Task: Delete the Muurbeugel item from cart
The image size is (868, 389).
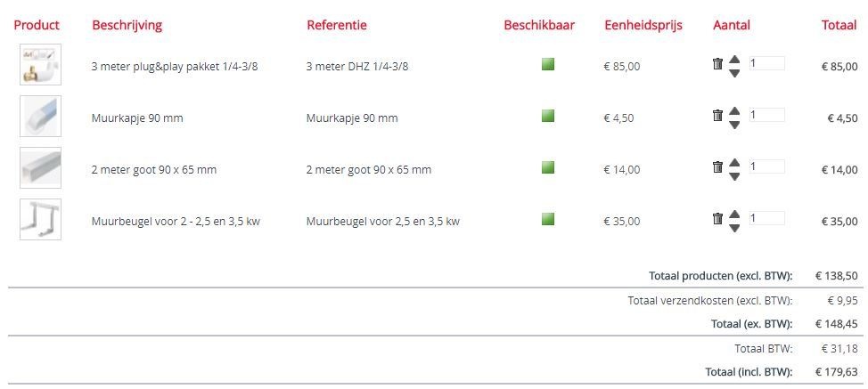Action: point(717,219)
